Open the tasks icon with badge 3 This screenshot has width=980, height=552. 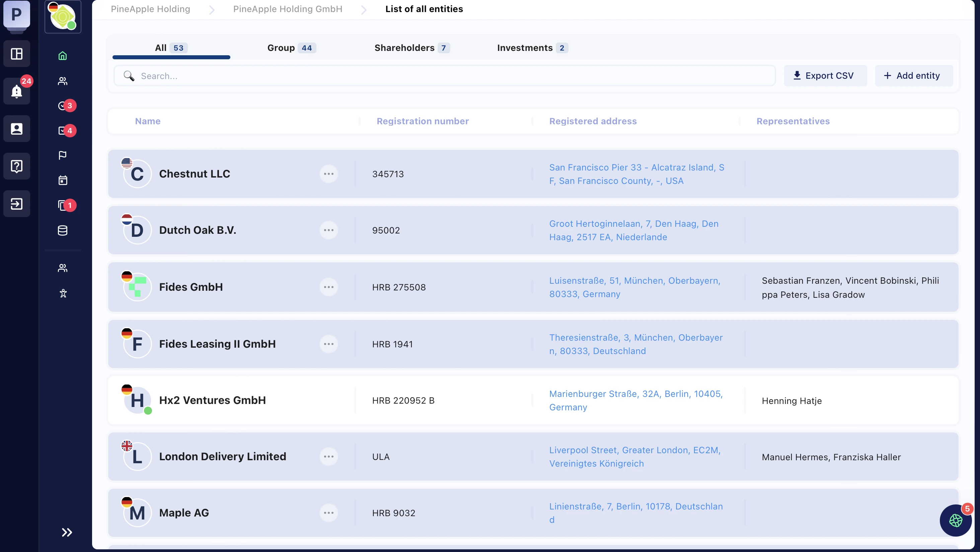click(x=63, y=106)
